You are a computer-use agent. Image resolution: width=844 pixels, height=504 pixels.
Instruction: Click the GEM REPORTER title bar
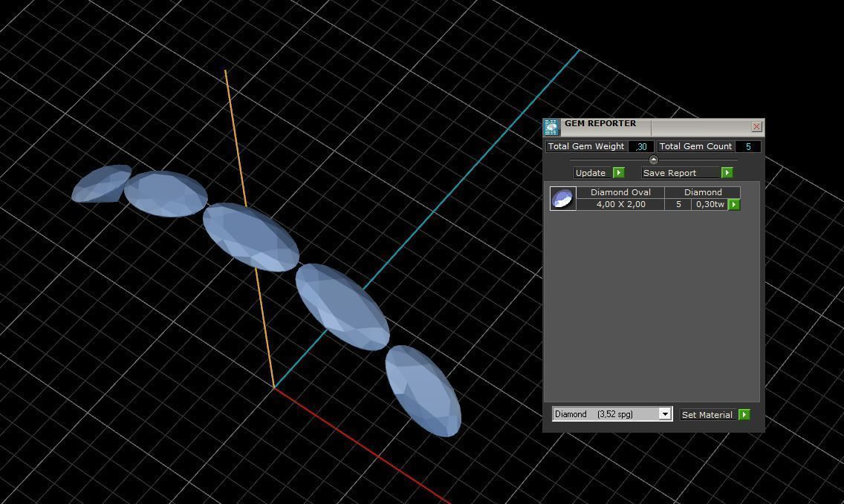(x=654, y=127)
